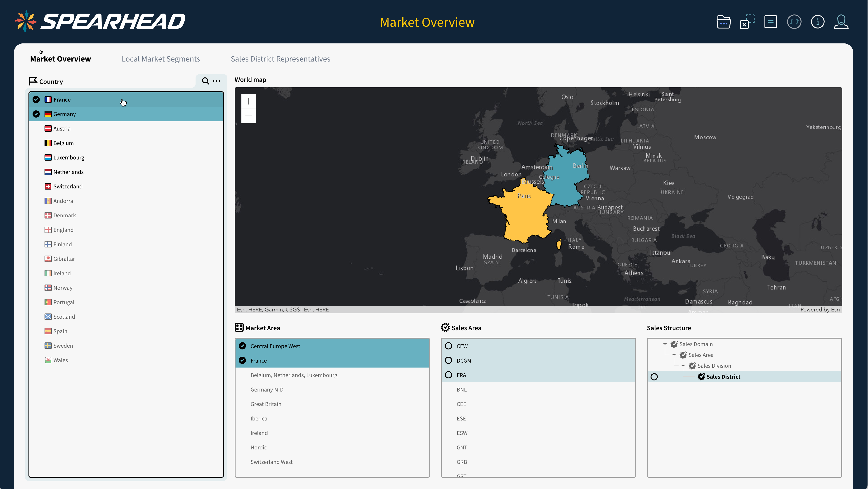Click the circular reload icon in header
Image resolution: width=868 pixels, height=489 pixels.
tap(794, 22)
